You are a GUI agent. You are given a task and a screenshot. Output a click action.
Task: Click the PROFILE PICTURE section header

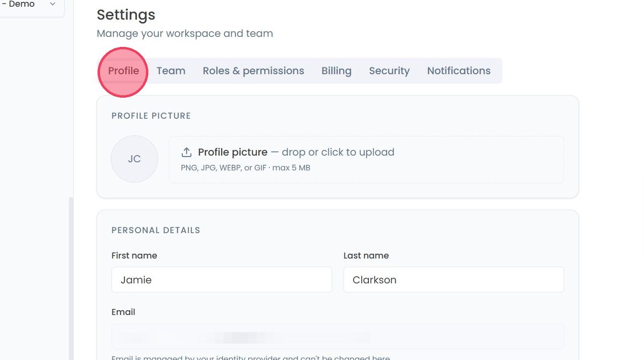pos(151,116)
